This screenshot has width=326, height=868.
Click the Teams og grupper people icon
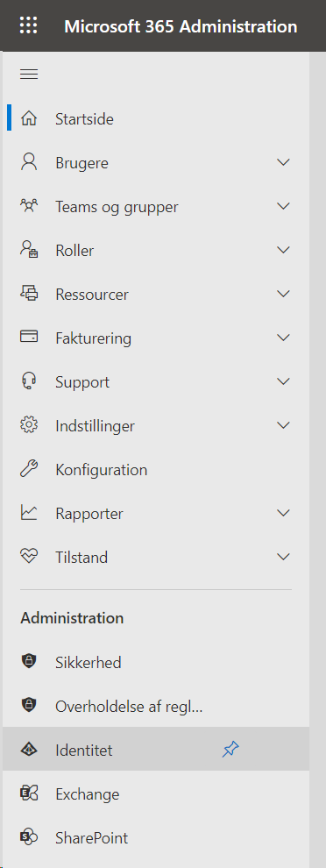coord(29,206)
